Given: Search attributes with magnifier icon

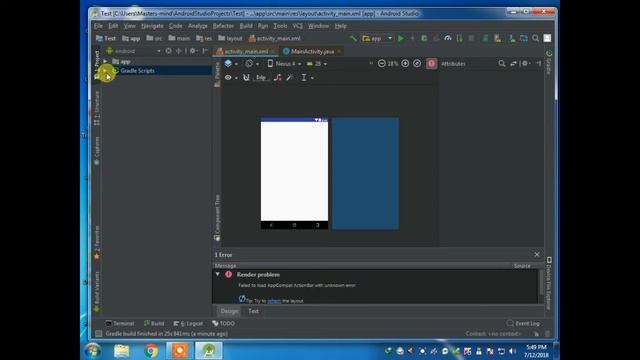Looking at the screenshot, I should coord(502,64).
